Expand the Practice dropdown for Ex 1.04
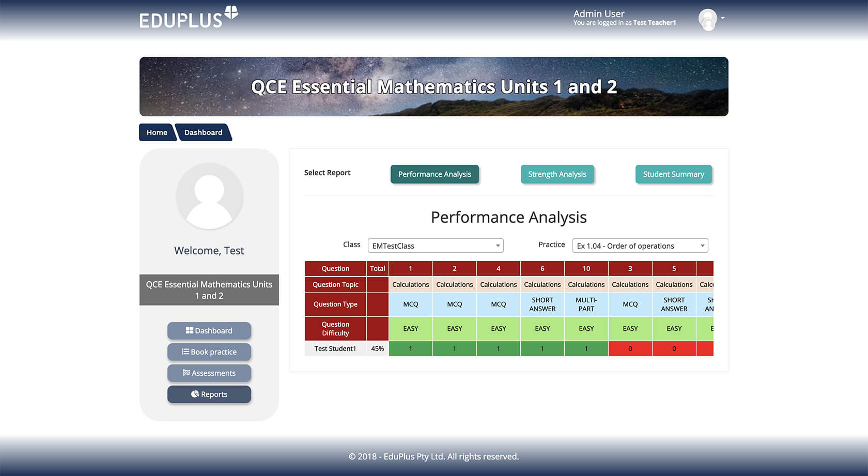This screenshot has height=476, width=868. coord(640,245)
